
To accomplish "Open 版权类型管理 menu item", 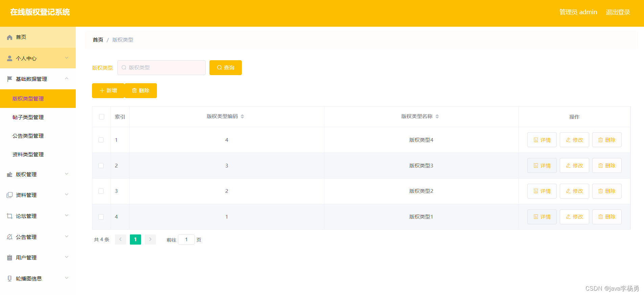I will [38, 98].
